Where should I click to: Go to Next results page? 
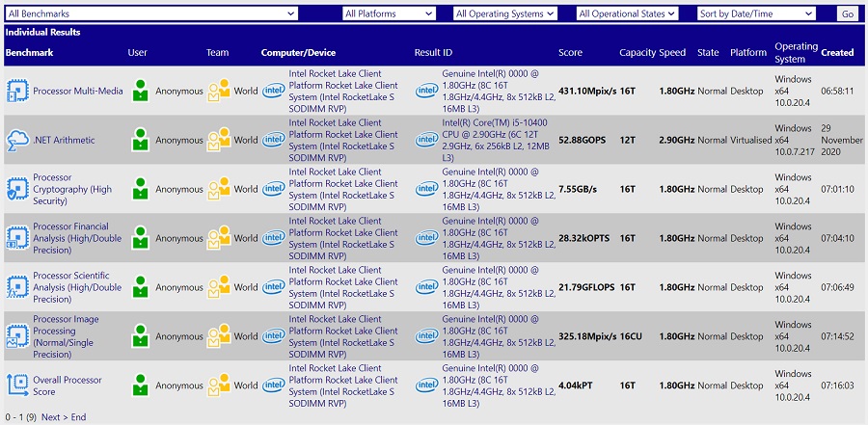(x=53, y=416)
